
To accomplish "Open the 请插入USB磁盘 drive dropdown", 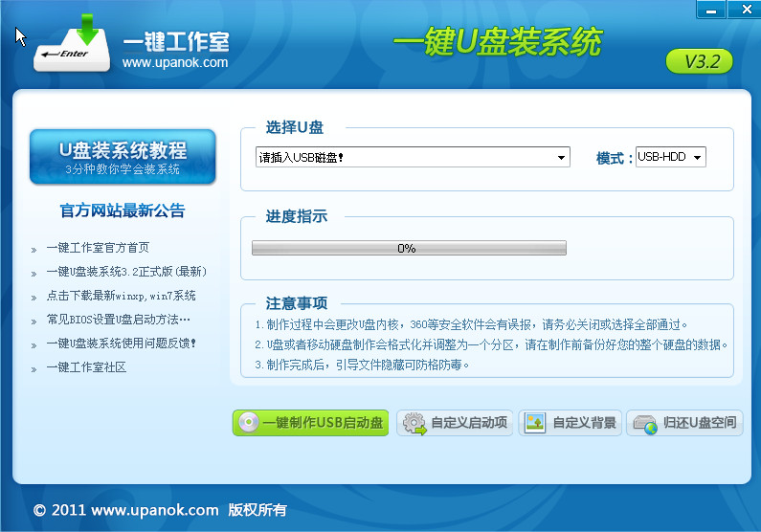I will coord(413,157).
